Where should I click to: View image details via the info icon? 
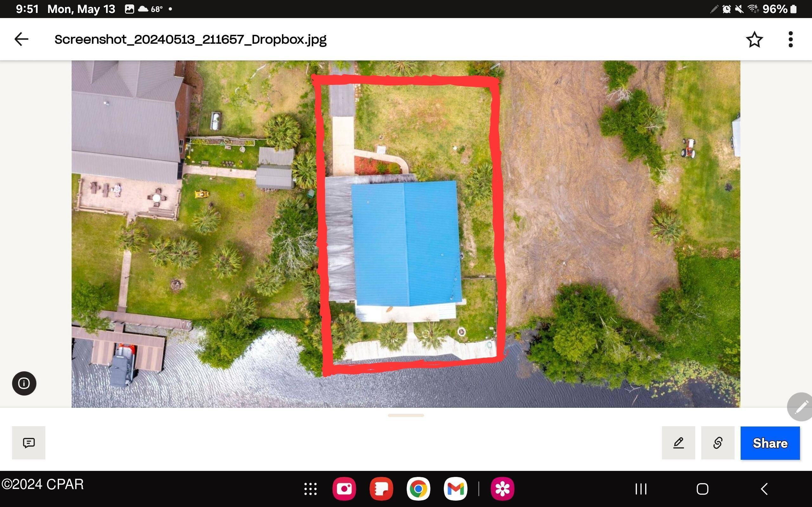click(x=24, y=383)
